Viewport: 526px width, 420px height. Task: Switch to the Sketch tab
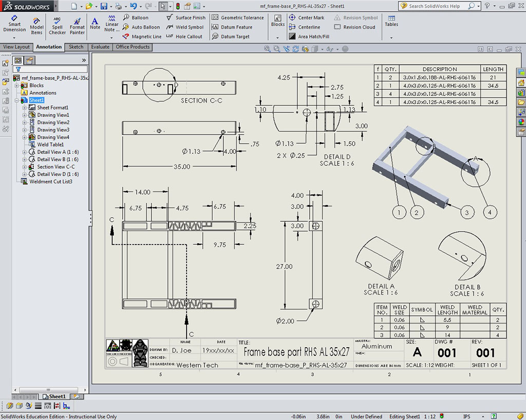76,47
